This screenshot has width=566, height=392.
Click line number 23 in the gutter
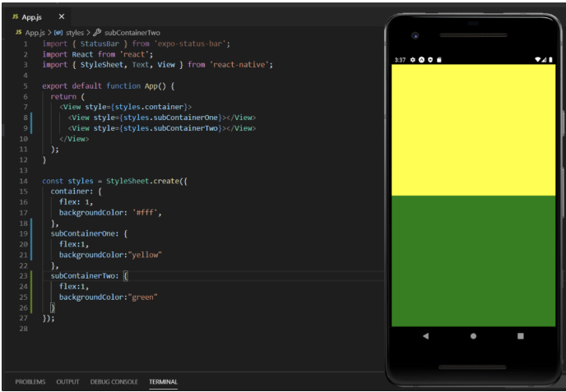[24, 276]
